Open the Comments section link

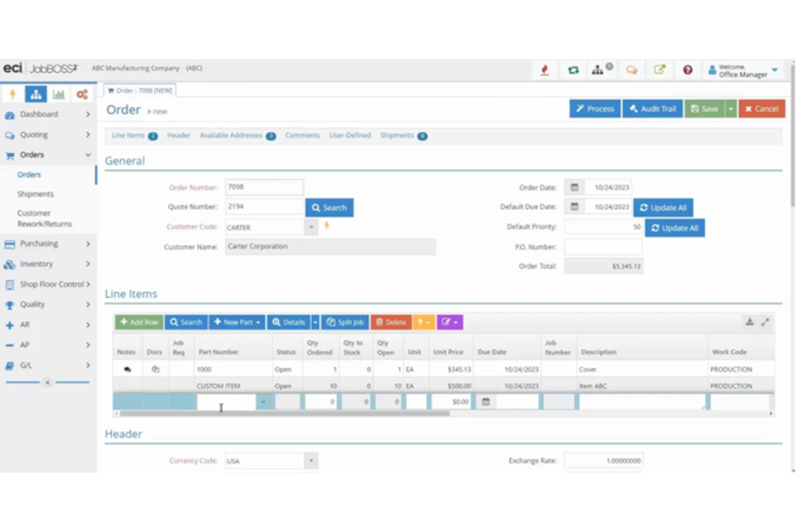302,135
